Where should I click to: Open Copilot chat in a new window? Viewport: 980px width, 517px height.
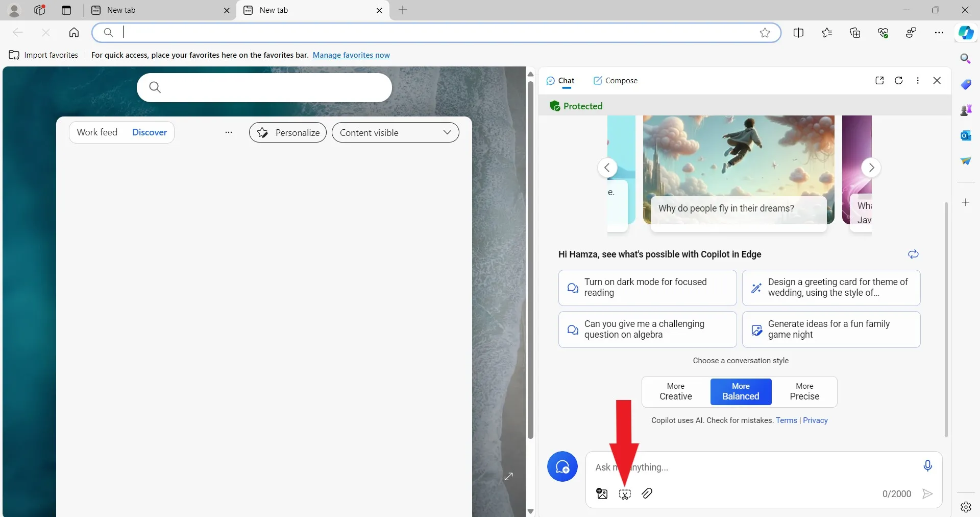(879, 80)
